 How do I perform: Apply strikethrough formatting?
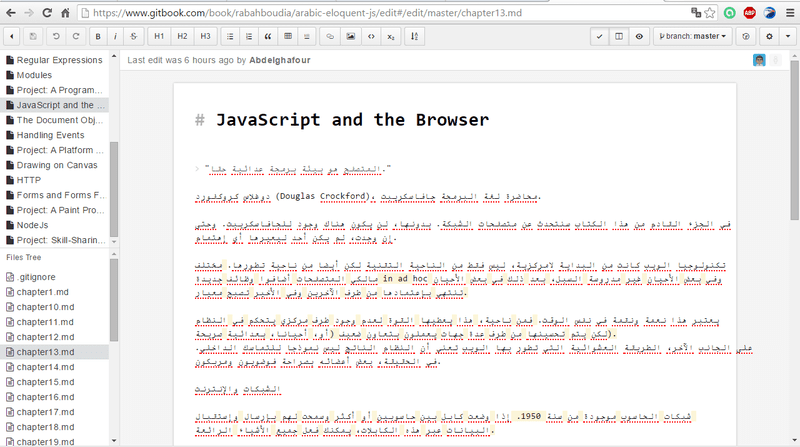134,36
